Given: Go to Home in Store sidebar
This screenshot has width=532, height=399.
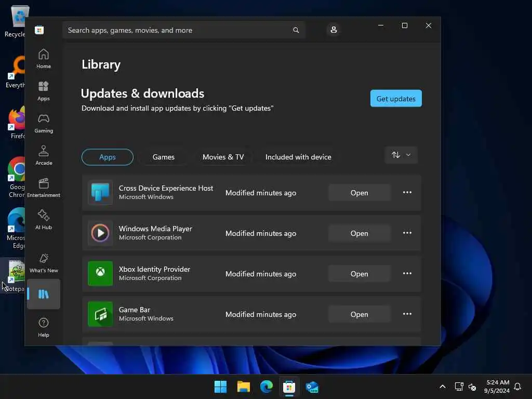Looking at the screenshot, I should click(44, 59).
